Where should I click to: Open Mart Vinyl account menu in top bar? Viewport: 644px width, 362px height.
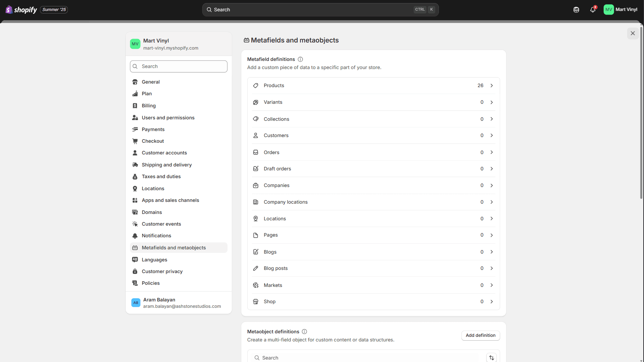620,10
